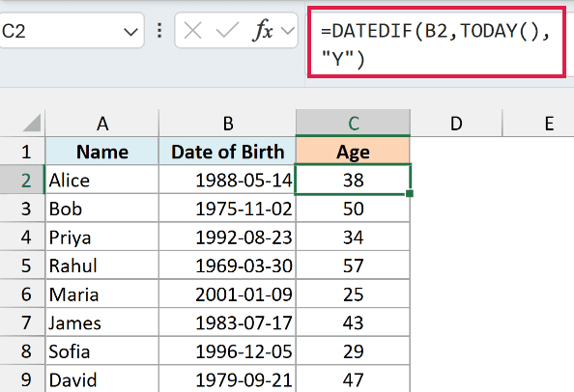574x392 pixels.
Task: Select row 7 header
Action: [22, 322]
